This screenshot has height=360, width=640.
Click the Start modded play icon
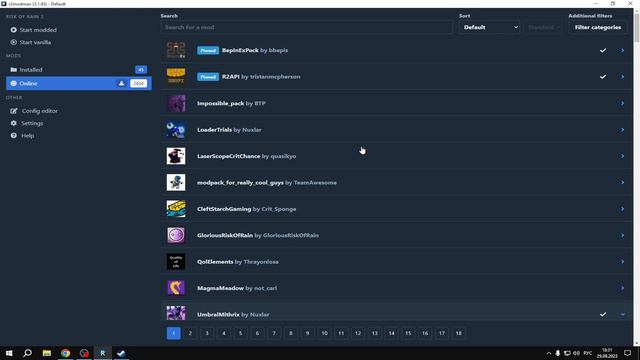coord(13,30)
